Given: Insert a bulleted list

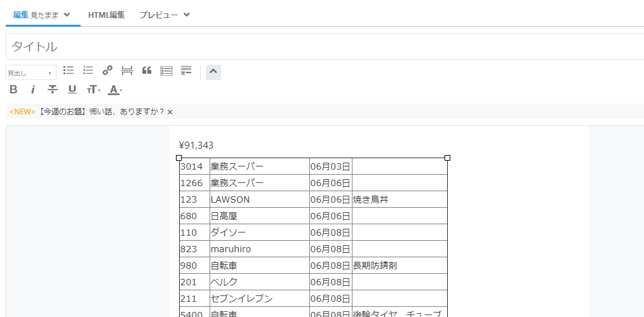Looking at the screenshot, I should (x=68, y=71).
